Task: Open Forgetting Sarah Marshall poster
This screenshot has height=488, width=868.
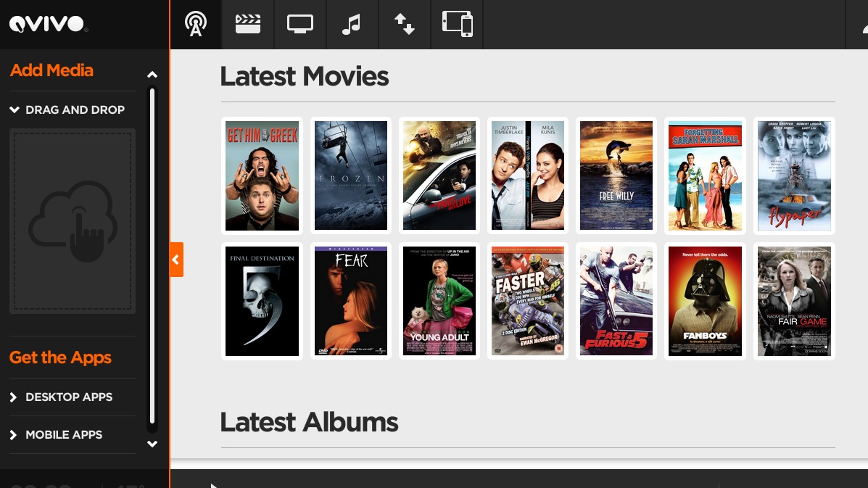Action: pyautogui.click(x=705, y=175)
